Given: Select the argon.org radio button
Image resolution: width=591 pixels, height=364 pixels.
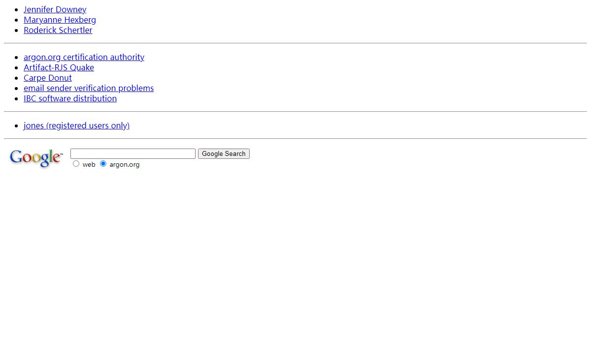Looking at the screenshot, I should [103, 164].
